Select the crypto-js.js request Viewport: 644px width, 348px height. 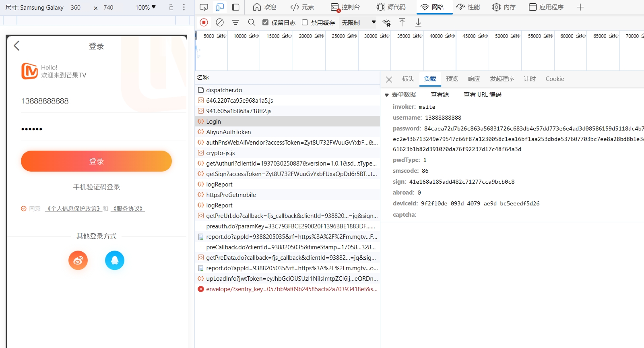pyautogui.click(x=287, y=153)
